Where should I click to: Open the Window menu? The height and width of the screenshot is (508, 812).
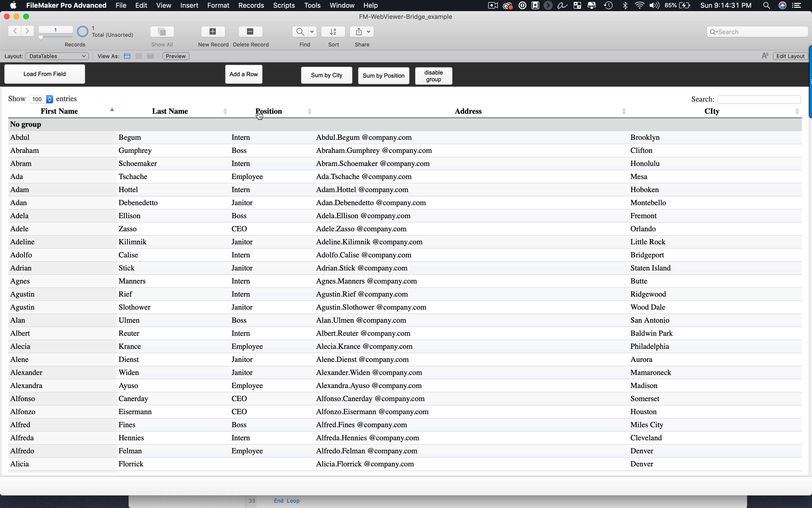click(x=342, y=5)
